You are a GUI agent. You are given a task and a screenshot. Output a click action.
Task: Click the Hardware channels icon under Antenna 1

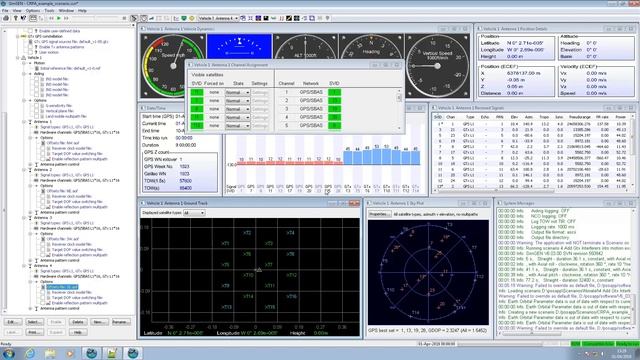tap(36, 132)
